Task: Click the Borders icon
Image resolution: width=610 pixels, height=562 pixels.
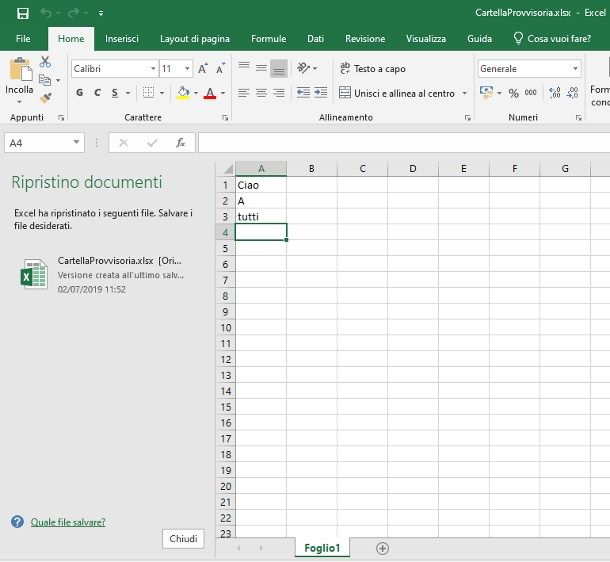Action: click(148, 93)
